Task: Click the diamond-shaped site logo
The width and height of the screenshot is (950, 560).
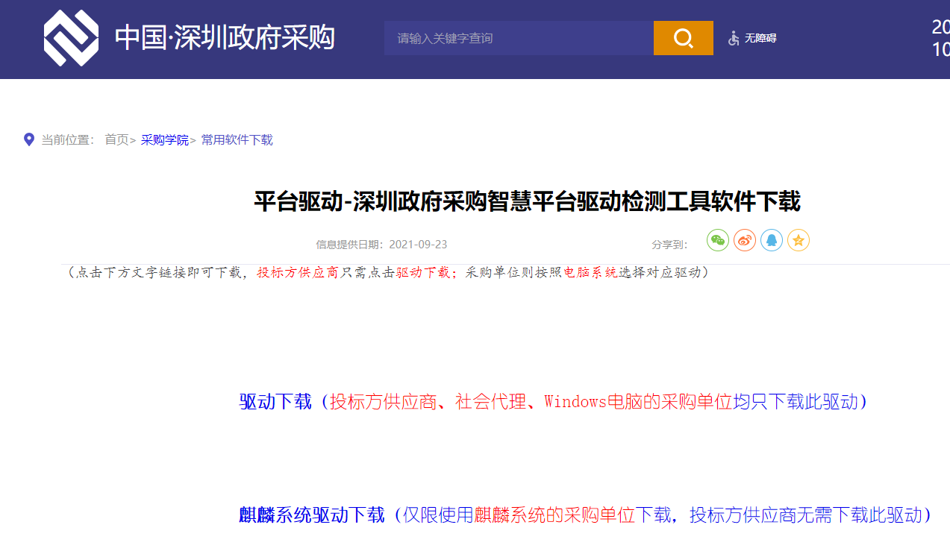Action: (x=72, y=38)
